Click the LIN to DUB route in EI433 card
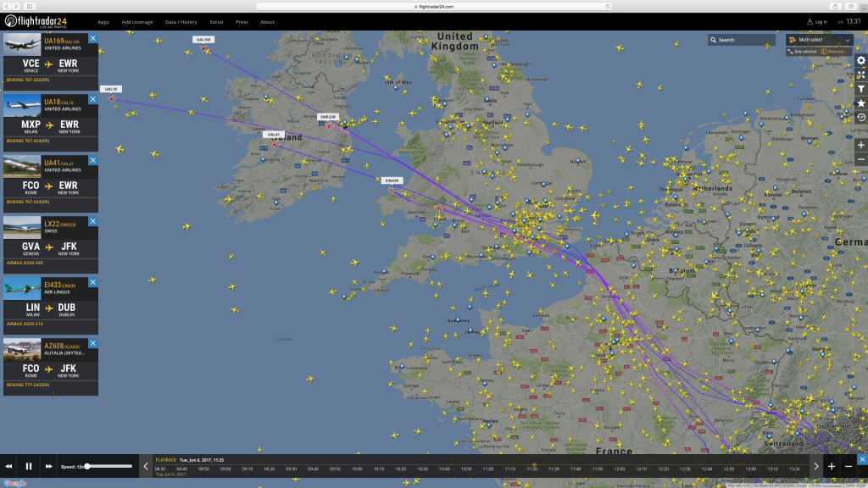This screenshot has height=488, width=868. tap(50, 308)
